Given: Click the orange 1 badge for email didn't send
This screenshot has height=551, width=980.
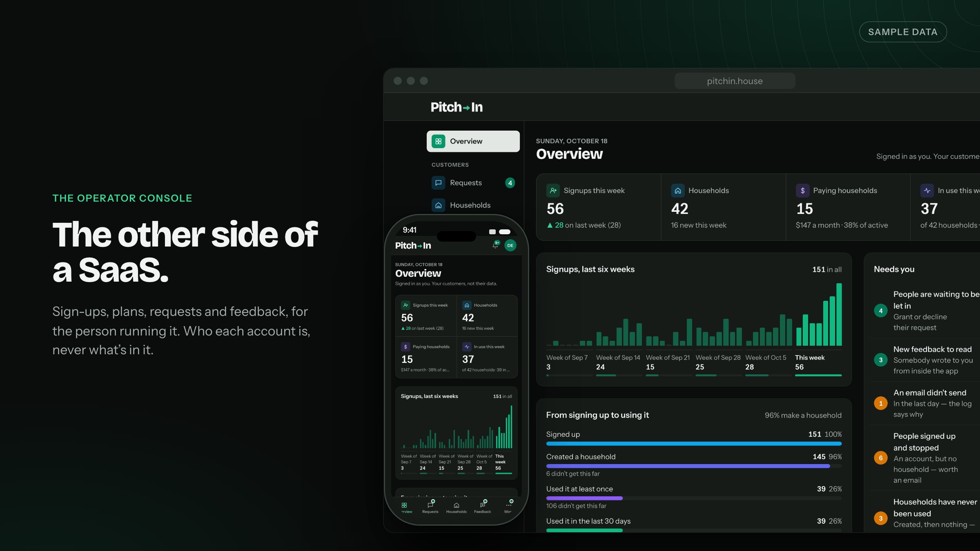Looking at the screenshot, I should [881, 403].
